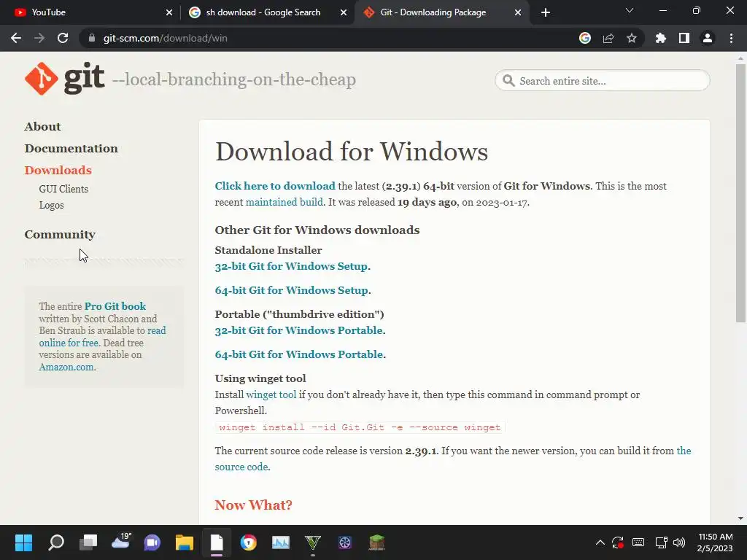Close the sh download Google Search tab

click(344, 12)
